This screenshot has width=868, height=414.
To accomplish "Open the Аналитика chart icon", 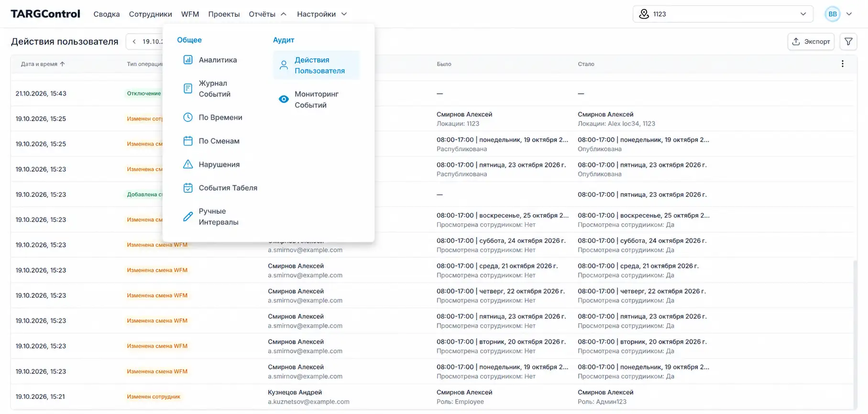I will [188, 60].
